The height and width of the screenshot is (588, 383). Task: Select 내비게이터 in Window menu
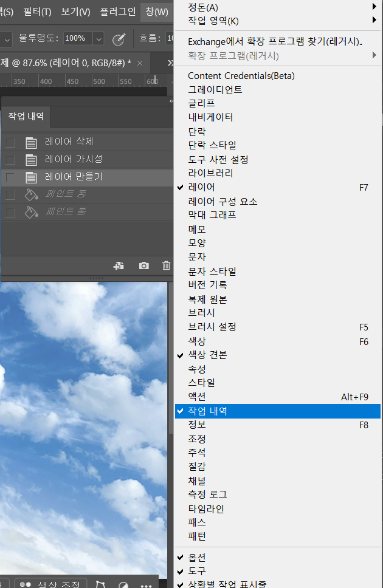(278, 117)
